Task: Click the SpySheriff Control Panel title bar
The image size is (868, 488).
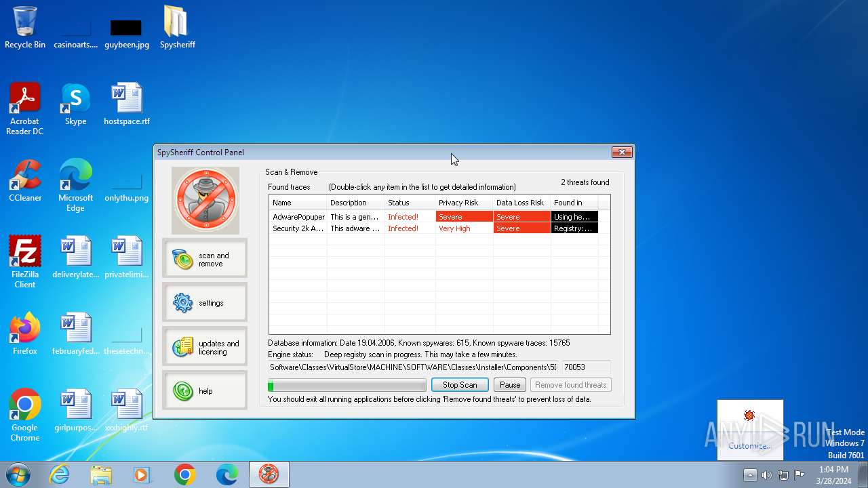Action: (383, 152)
